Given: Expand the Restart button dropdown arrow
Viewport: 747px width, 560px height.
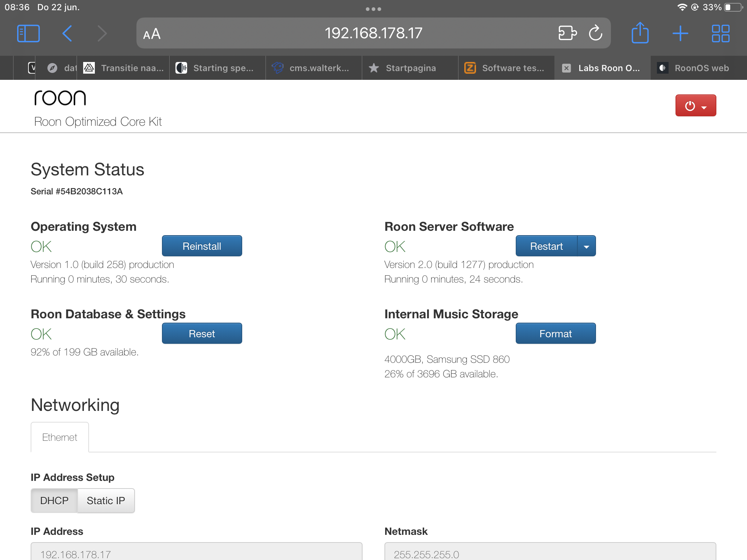Looking at the screenshot, I should pos(587,246).
